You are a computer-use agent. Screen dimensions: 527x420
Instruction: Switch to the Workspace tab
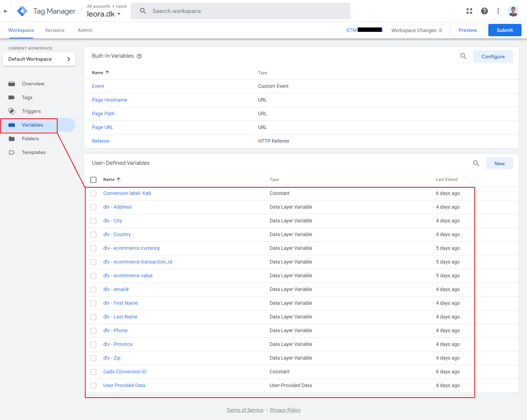(x=21, y=30)
